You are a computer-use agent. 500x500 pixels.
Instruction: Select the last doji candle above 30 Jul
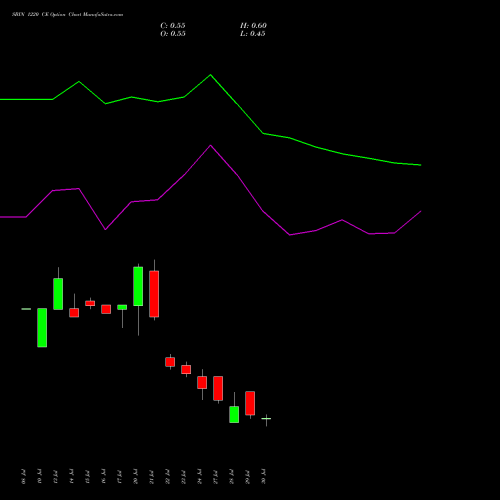point(266,419)
